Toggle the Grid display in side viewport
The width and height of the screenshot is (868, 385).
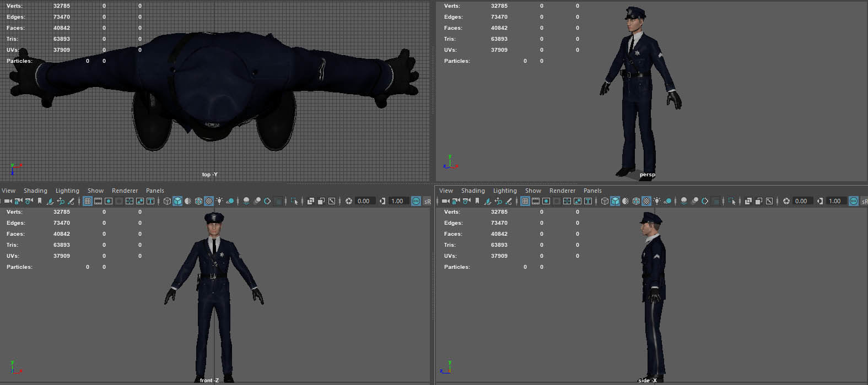pos(525,201)
